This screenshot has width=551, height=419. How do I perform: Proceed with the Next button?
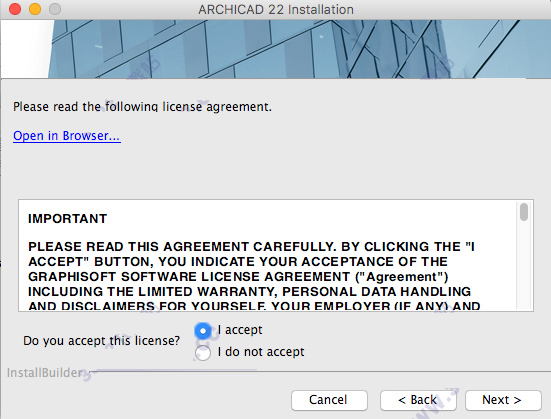point(503,400)
